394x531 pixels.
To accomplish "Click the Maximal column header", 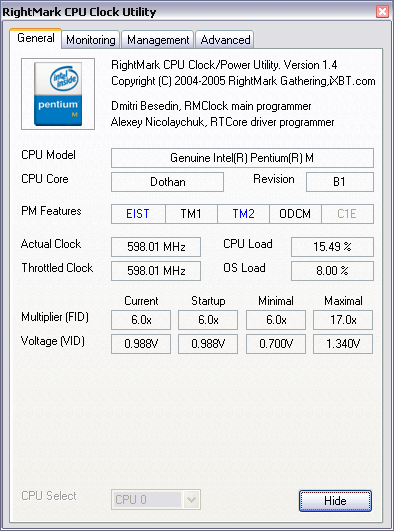I will point(343,301).
